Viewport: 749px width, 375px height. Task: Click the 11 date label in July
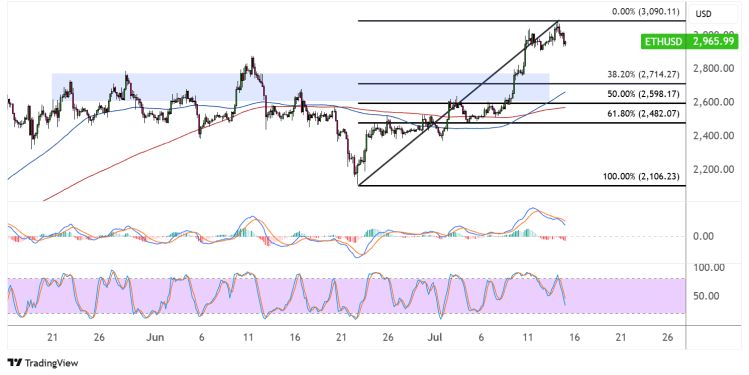pos(527,337)
